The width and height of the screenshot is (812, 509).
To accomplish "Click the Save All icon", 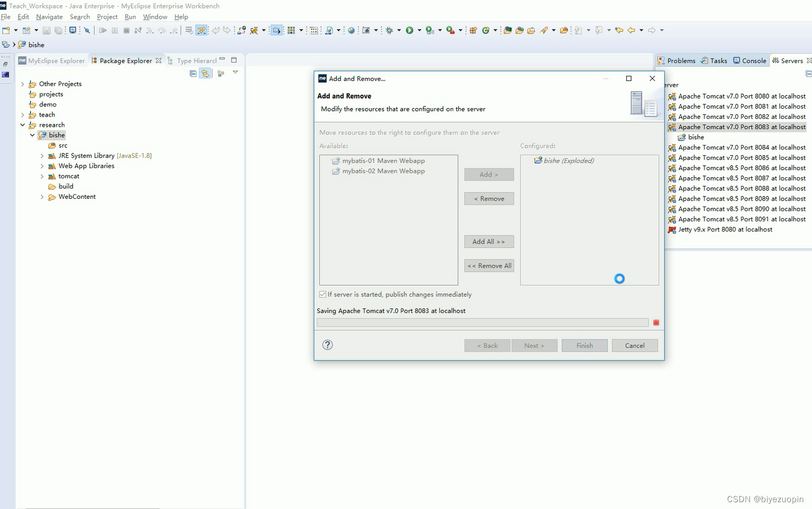I will pyautogui.click(x=58, y=30).
